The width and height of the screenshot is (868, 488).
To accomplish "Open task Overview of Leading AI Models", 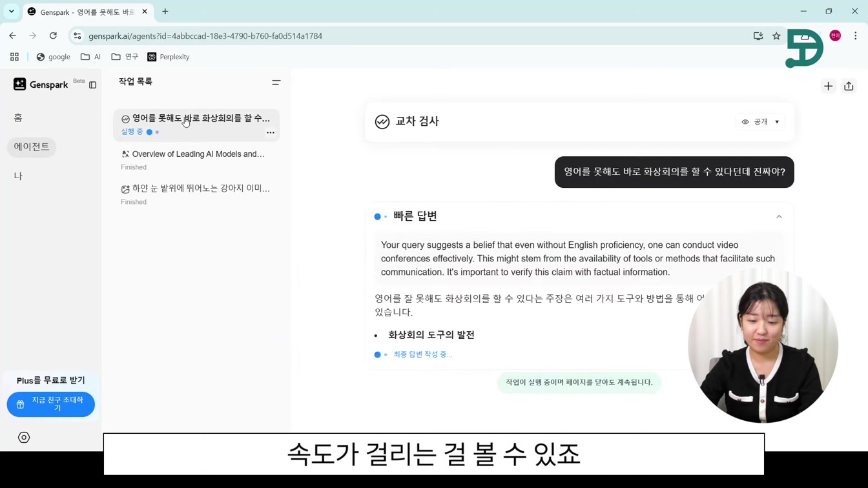I will click(x=196, y=160).
